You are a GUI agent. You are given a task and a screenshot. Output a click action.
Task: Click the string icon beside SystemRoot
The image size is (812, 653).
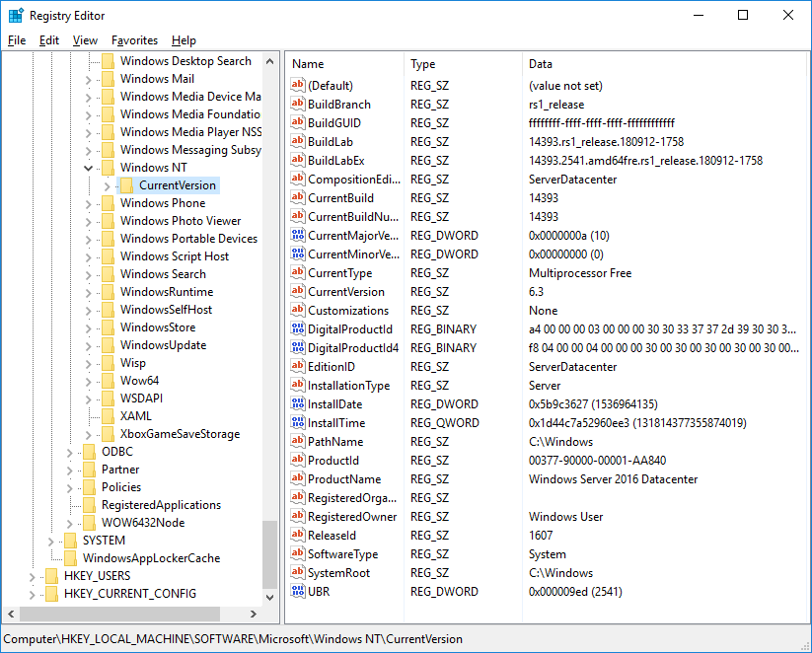(298, 572)
